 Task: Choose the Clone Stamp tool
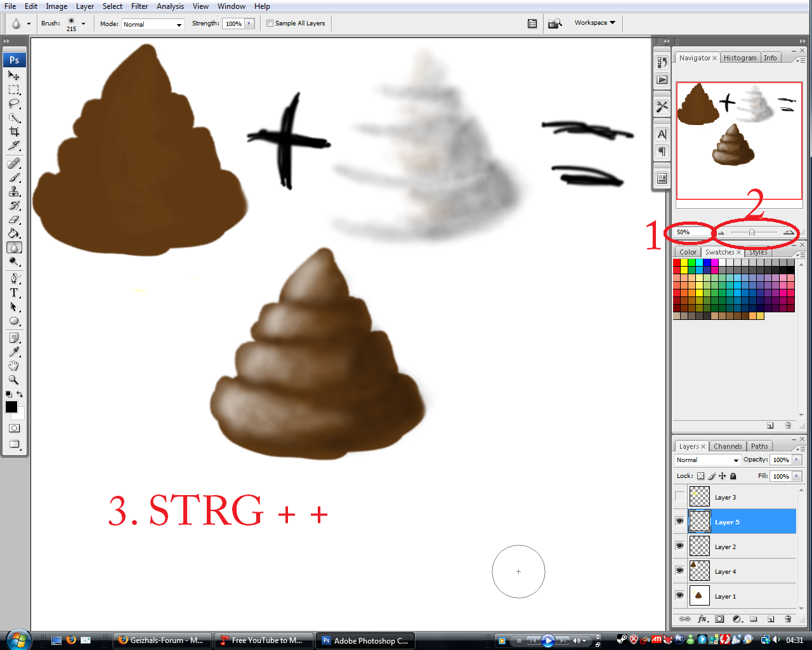[x=14, y=192]
